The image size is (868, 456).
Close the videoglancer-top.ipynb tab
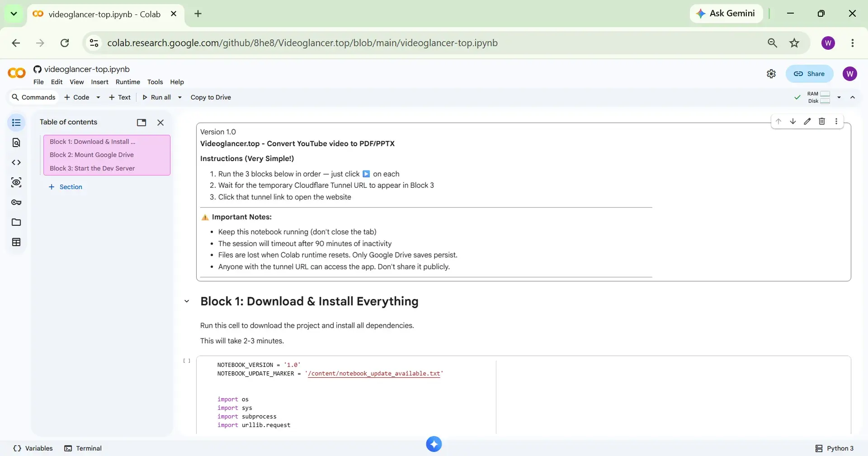(x=174, y=14)
